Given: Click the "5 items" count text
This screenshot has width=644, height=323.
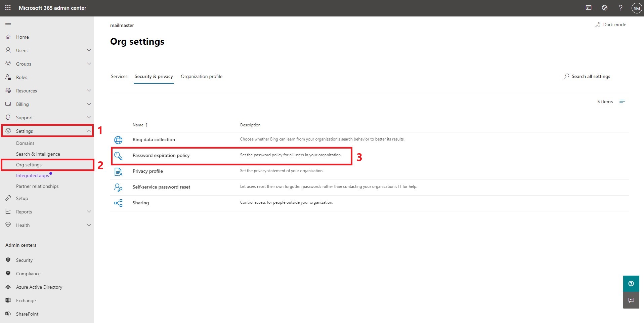Looking at the screenshot, I should [x=605, y=102].
